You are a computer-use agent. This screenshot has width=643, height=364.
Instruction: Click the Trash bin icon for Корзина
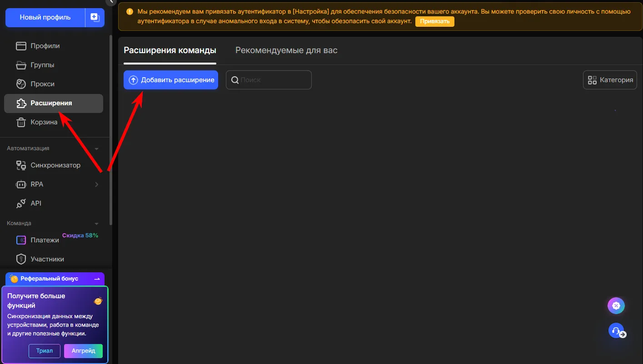click(21, 122)
